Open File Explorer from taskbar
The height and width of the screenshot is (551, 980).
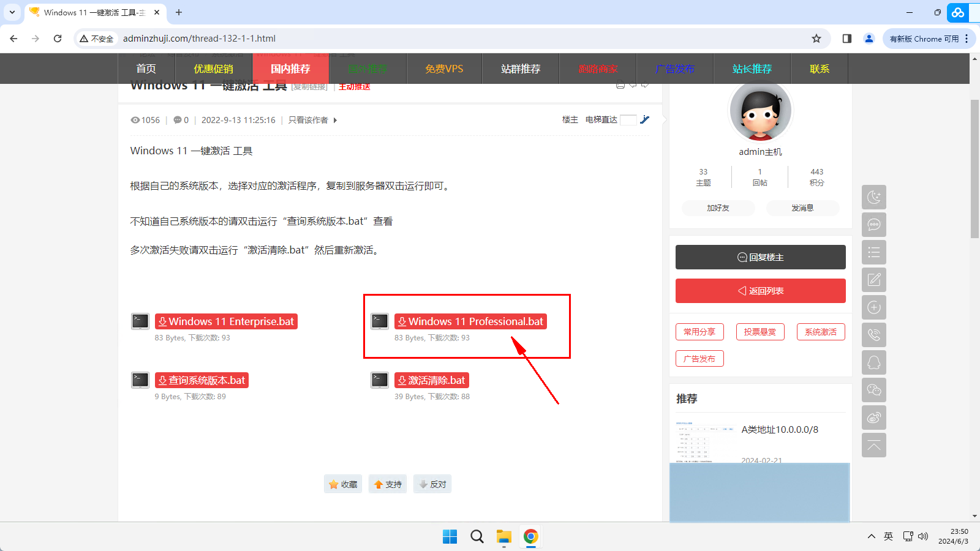point(503,537)
